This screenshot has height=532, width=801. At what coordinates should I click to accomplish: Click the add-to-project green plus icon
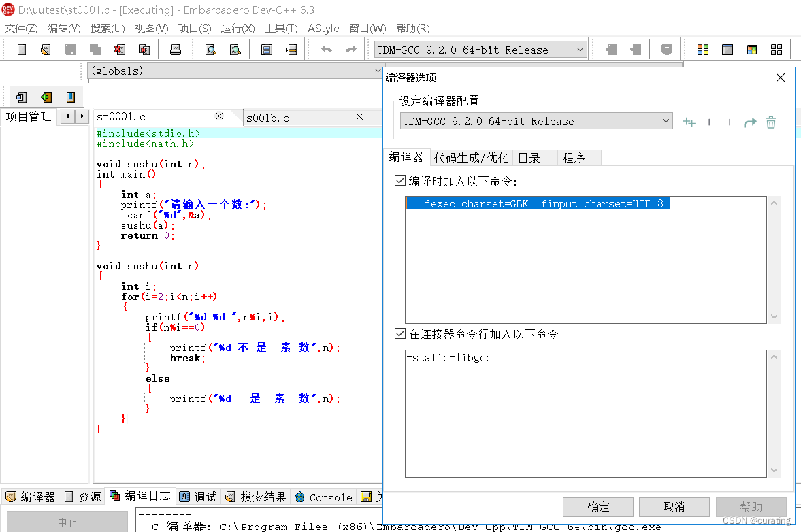pos(46,97)
